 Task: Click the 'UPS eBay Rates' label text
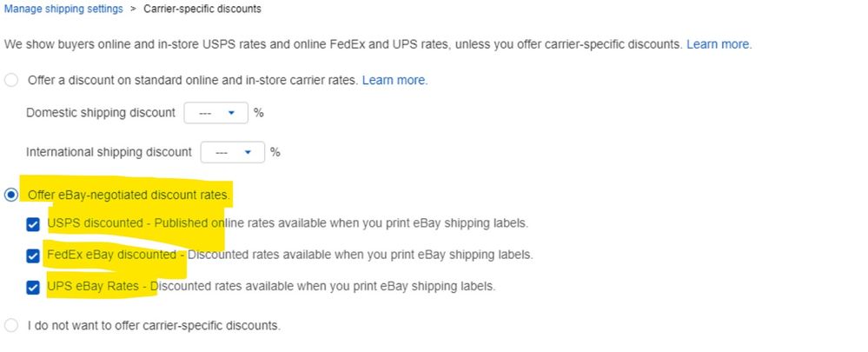97,287
